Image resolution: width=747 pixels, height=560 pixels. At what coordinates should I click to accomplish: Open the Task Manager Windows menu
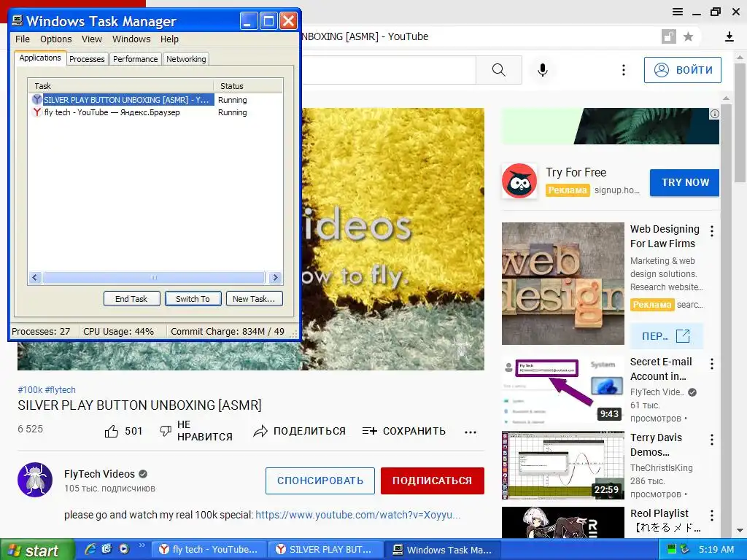coord(131,39)
